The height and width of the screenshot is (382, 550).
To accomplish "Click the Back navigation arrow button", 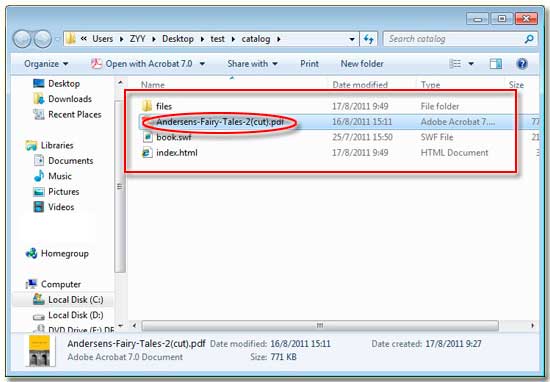I will tap(22, 39).
